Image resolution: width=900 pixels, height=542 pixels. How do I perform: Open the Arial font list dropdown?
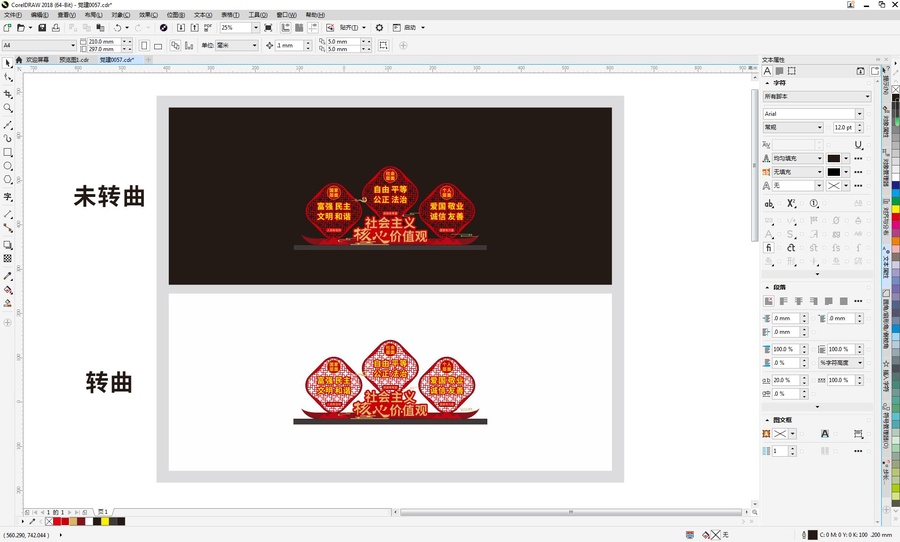coord(859,114)
